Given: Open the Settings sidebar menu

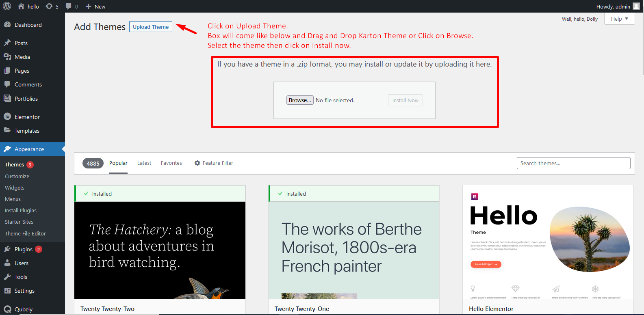Looking at the screenshot, I should click(24, 291).
